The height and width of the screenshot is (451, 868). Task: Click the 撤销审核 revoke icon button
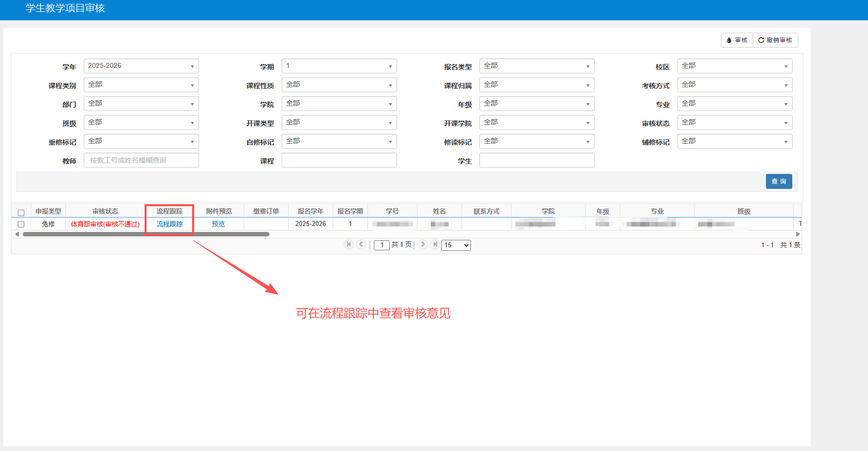(775, 40)
